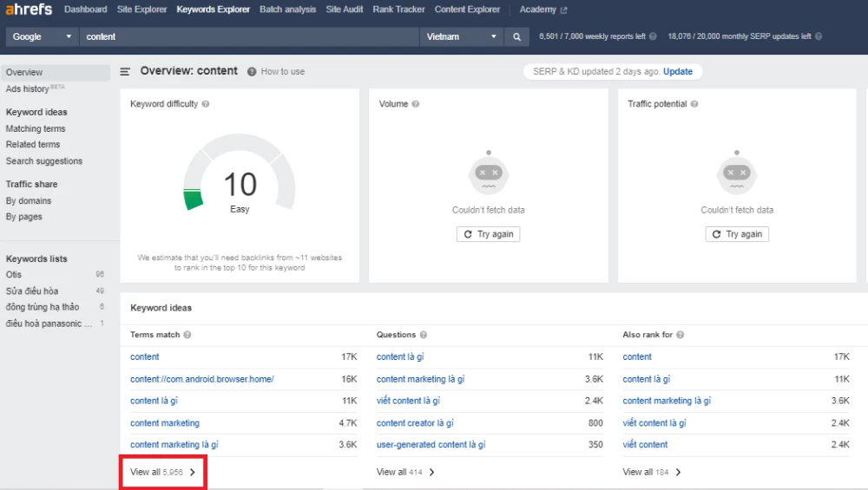Click the help icon beside How to use
868x490 pixels.
click(252, 71)
